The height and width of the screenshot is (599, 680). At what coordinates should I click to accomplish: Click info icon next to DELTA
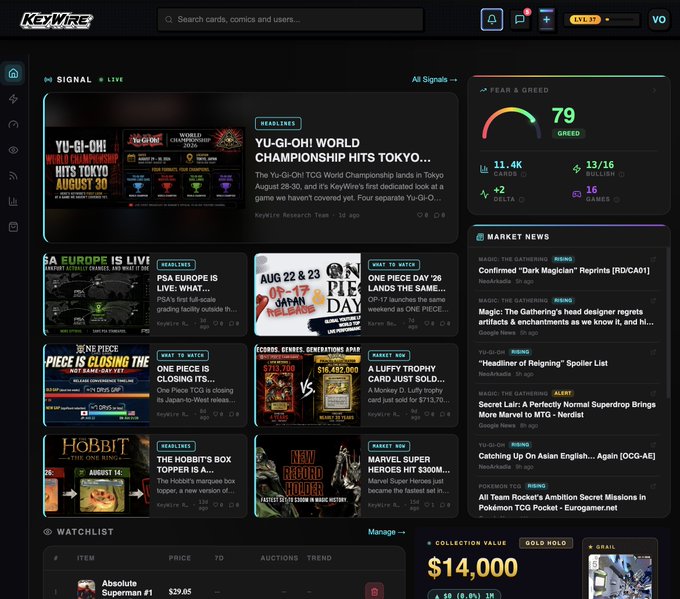(522, 200)
